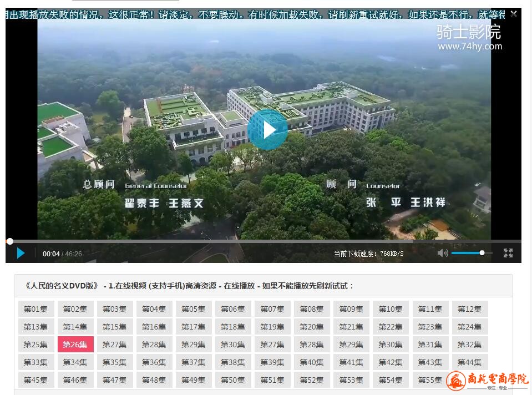Open episode 第01集
532x395 pixels.
(x=36, y=309)
